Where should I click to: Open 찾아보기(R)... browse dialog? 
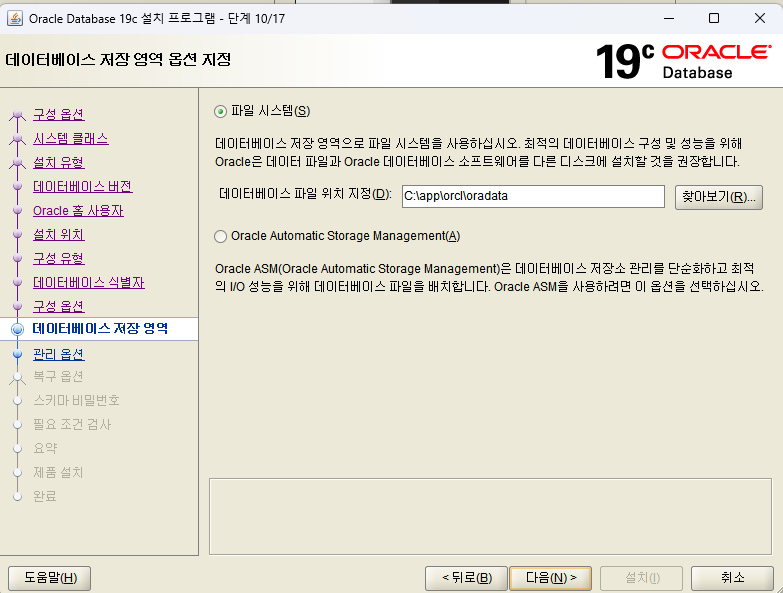pyautogui.click(x=719, y=197)
